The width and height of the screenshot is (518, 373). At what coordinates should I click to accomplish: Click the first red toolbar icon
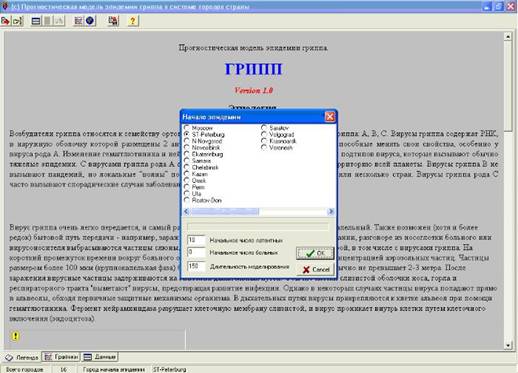5,21
